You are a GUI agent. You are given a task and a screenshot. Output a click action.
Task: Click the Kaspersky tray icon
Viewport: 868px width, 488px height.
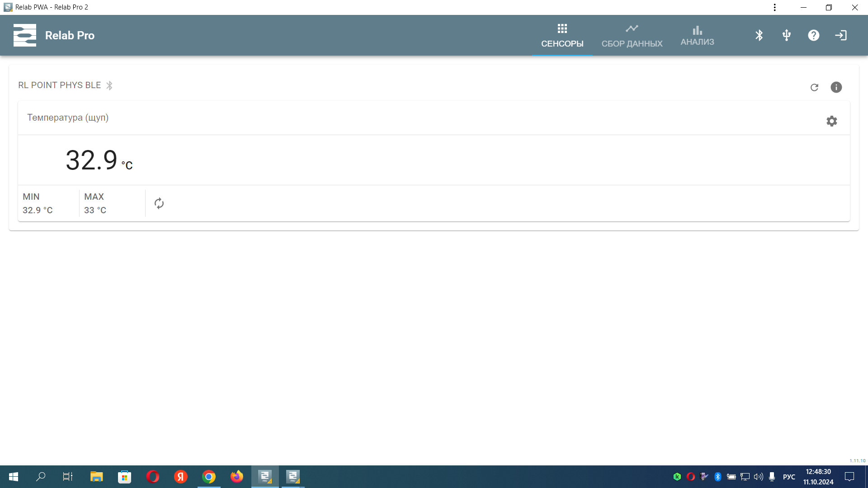coord(677,477)
